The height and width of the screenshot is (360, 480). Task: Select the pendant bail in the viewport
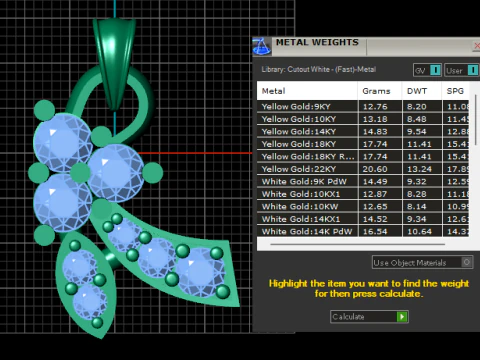pos(114,63)
